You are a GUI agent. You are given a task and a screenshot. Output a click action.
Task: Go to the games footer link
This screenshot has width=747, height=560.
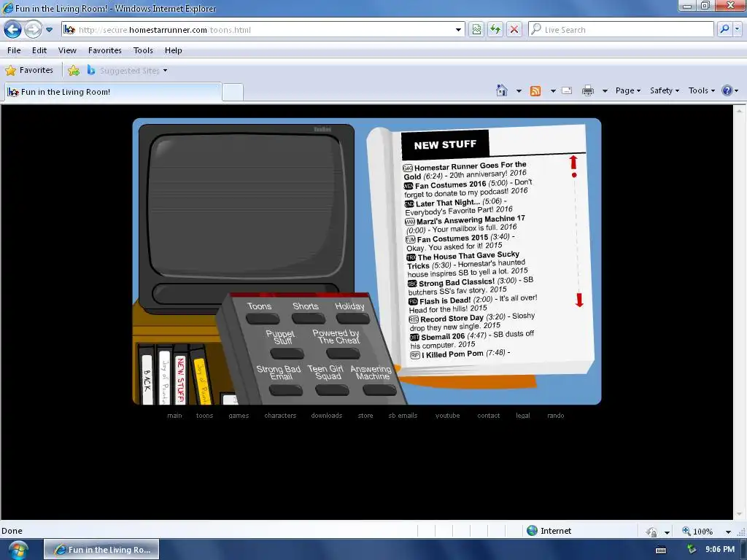239,415
